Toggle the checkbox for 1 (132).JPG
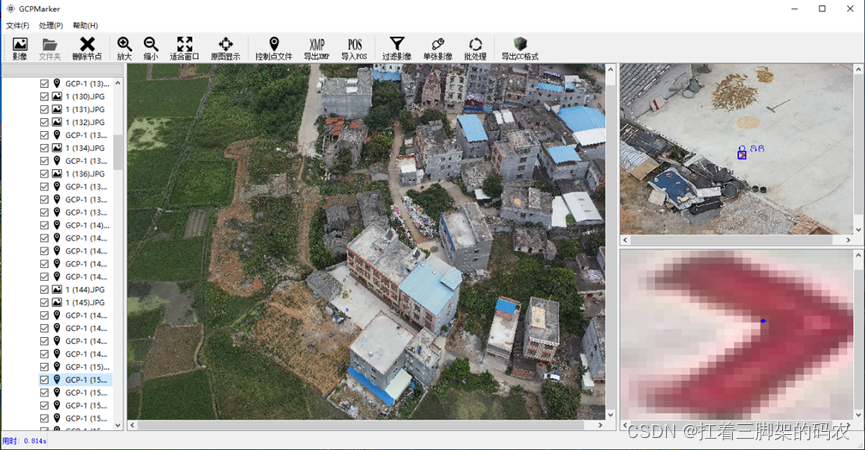This screenshot has width=865, height=450. [x=44, y=122]
